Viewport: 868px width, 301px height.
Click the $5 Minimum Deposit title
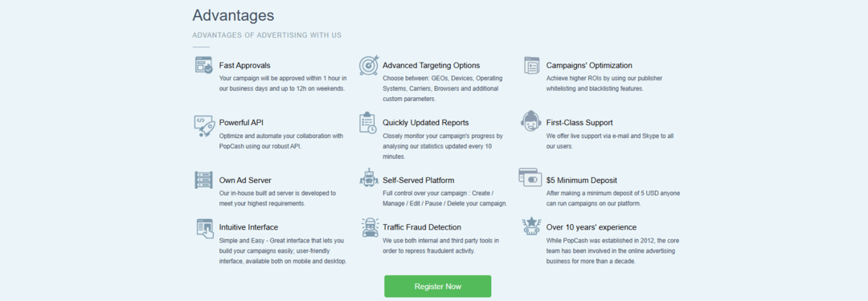click(581, 181)
